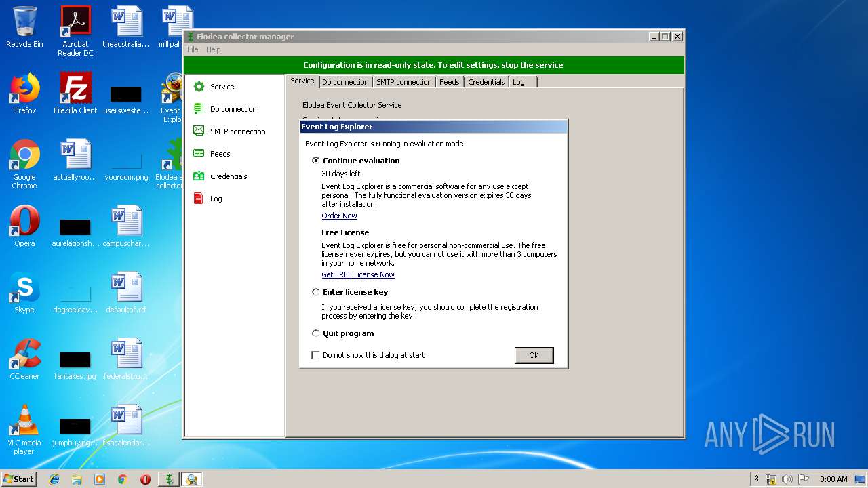Select Enter license key radio option
Screen dimensions: 868x488
[315, 292]
